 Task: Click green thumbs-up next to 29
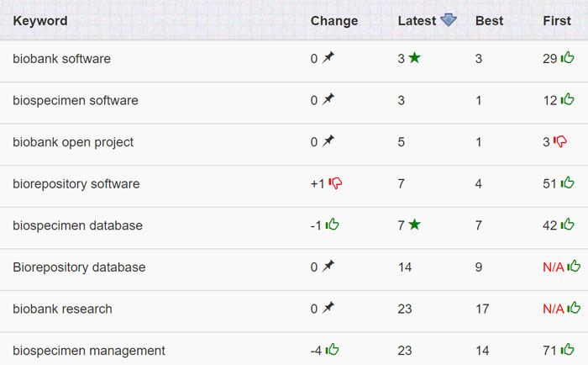pyautogui.click(x=568, y=58)
